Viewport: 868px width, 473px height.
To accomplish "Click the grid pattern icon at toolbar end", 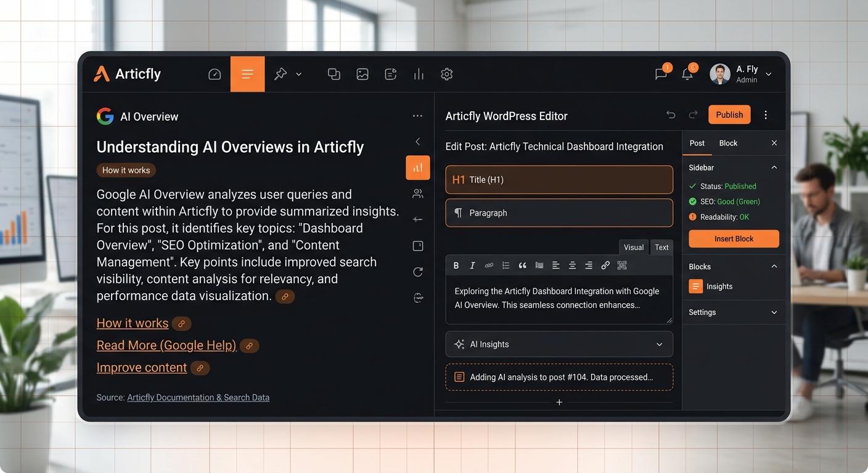I will coord(622,265).
